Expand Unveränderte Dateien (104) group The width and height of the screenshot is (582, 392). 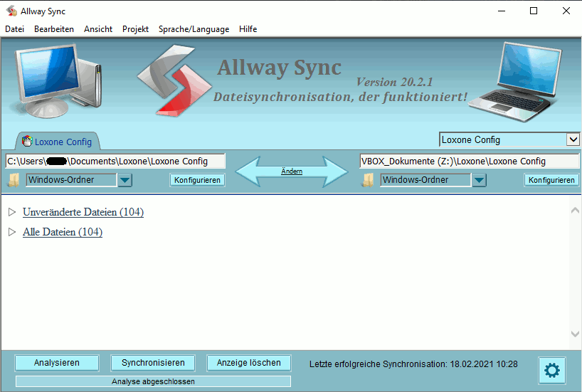[12, 212]
